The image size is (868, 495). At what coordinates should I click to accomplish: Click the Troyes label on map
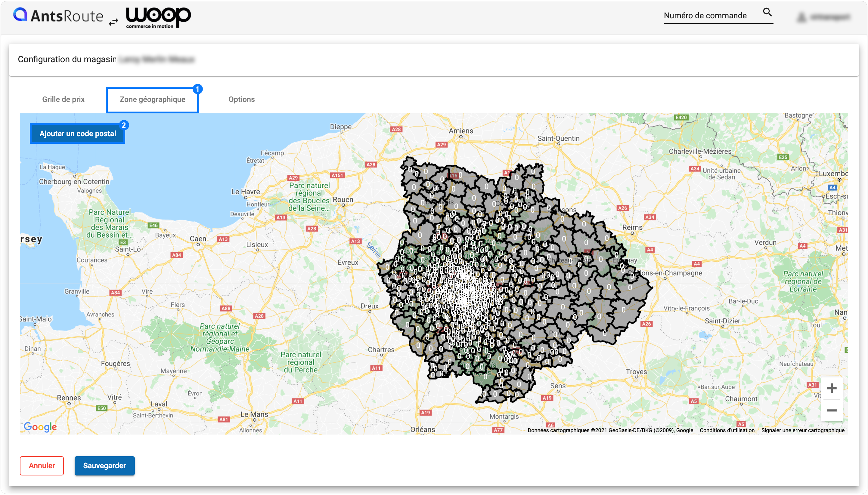[x=636, y=372]
